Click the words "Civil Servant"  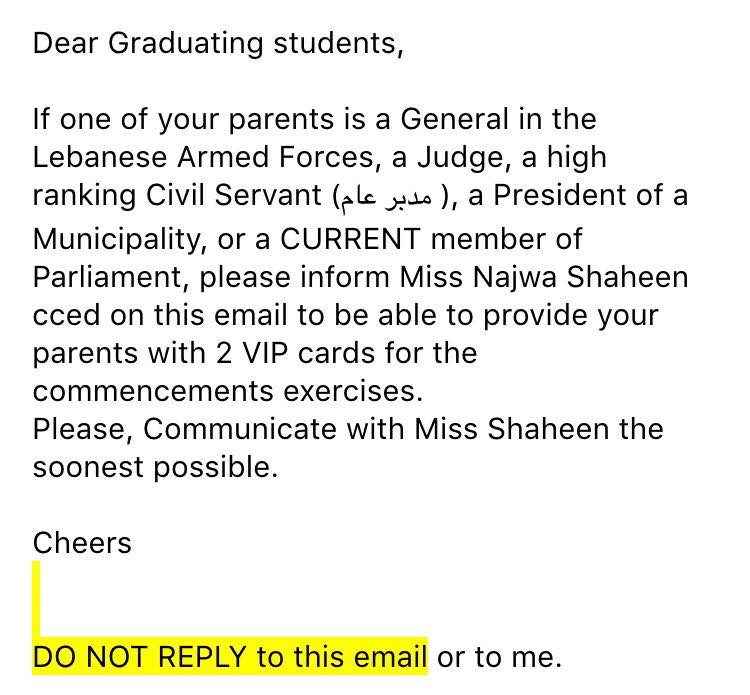(x=233, y=195)
